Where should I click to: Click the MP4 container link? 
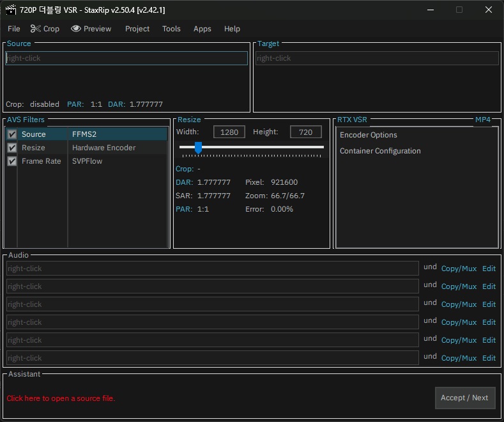[x=483, y=120]
